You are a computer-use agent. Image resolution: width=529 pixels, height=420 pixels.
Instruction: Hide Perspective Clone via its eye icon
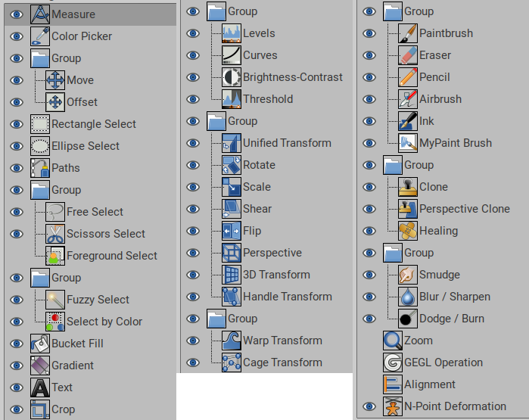(x=369, y=209)
